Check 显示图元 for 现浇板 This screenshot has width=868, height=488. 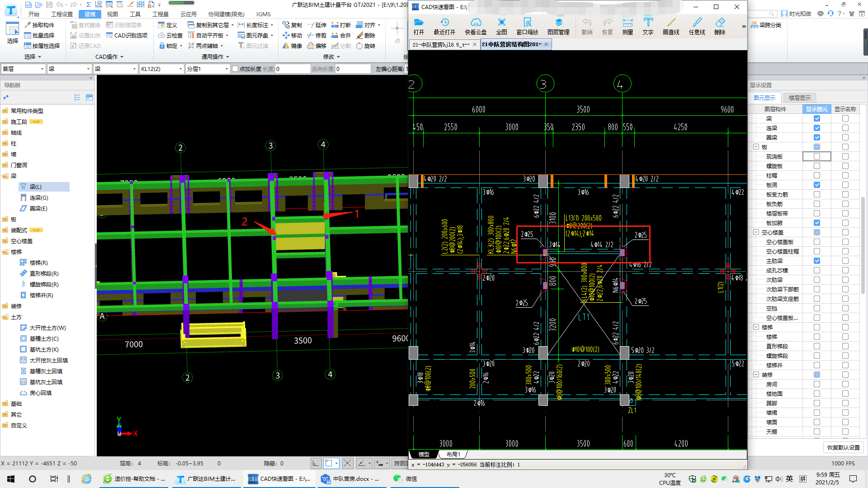pos(816,156)
